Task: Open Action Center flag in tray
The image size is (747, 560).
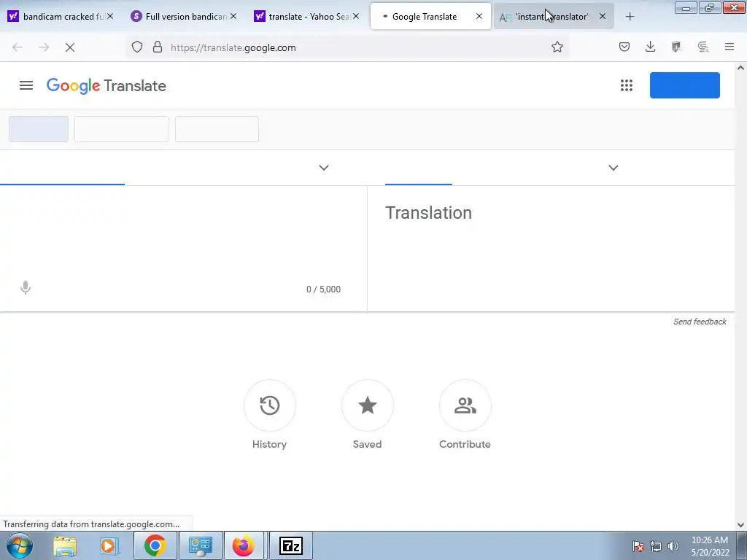Action: pyautogui.click(x=638, y=546)
